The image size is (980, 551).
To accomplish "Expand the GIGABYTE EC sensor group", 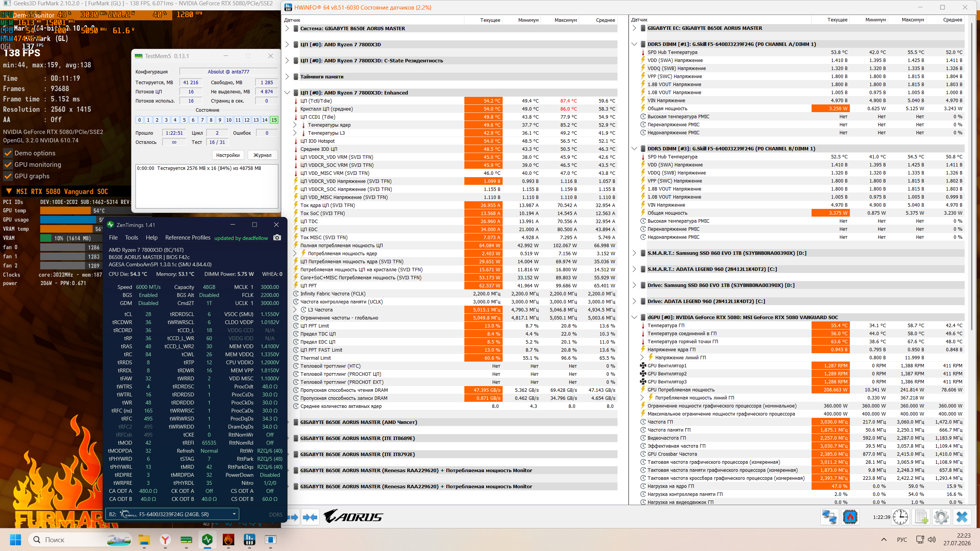I will point(634,28).
